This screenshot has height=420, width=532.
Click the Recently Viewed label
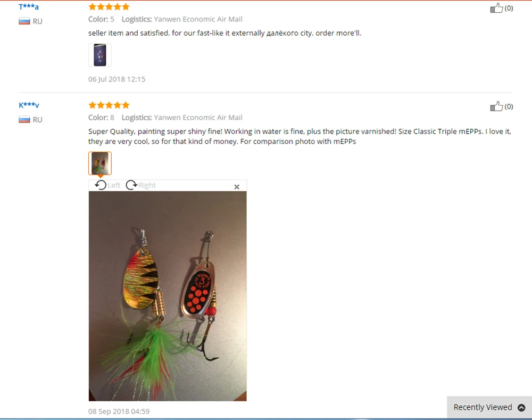click(483, 407)
